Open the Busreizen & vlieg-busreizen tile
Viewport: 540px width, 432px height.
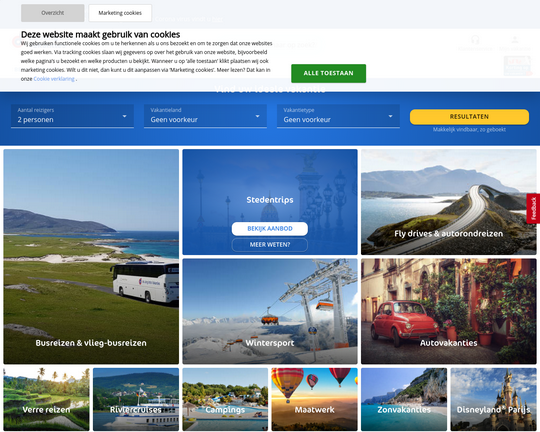[91, 257]
